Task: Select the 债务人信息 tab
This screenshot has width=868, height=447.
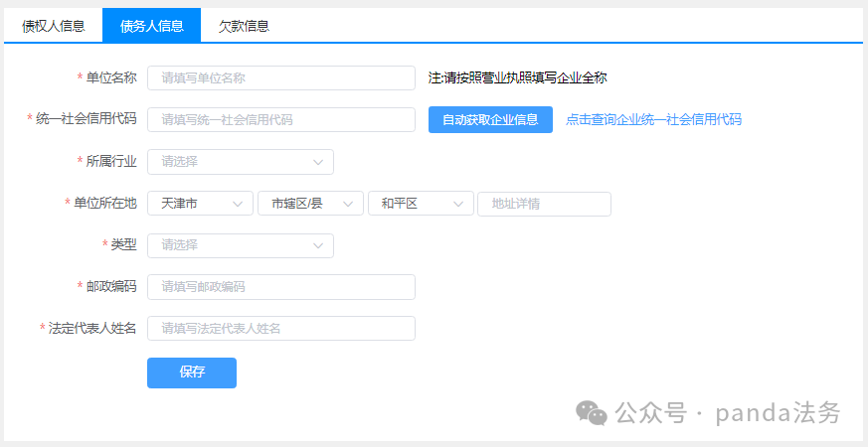Action: 151,26
